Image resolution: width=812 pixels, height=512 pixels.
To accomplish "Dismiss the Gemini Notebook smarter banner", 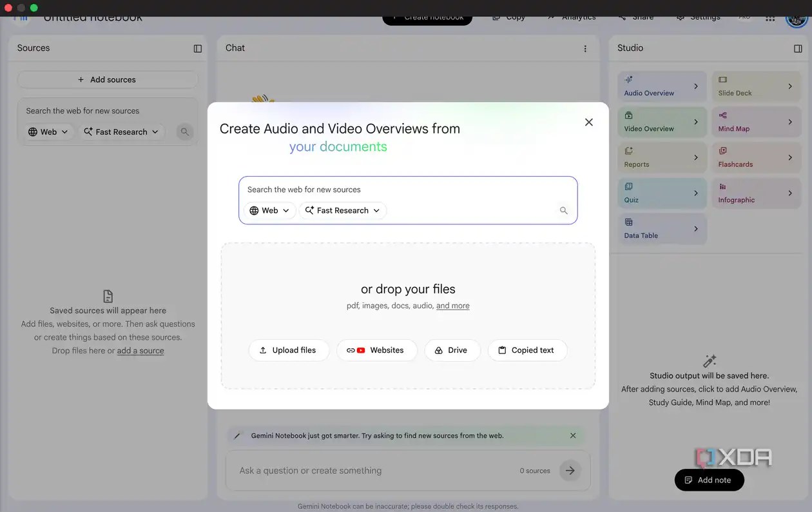I will (573, 435).
